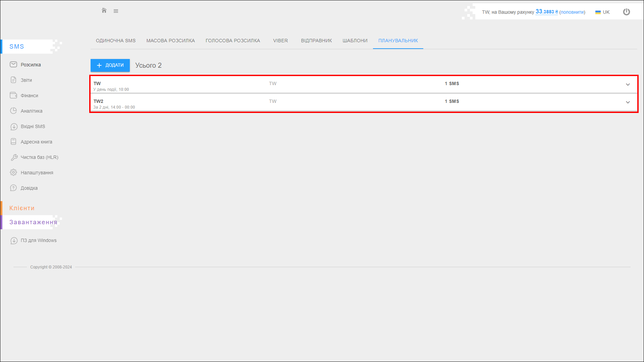644x362 pixels.
Task: Open UK language selector
Action: tap(602, 12)
